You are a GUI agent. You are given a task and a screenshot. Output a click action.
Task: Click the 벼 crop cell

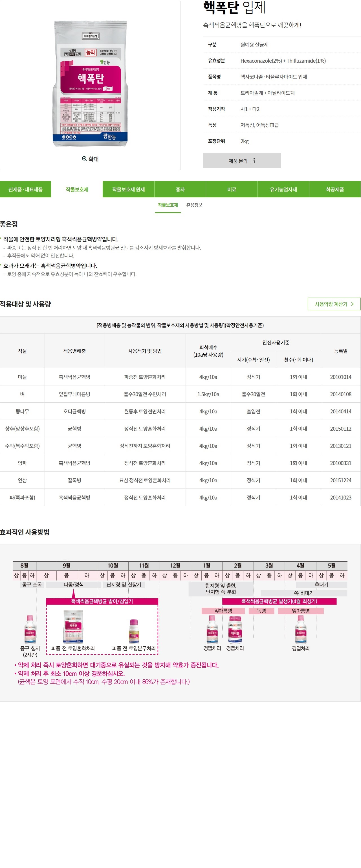coord(22,394)
